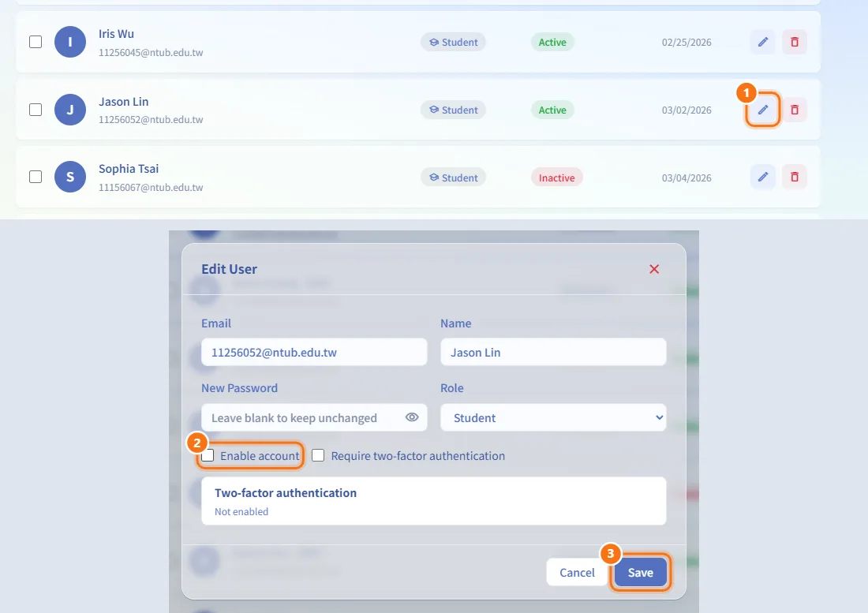Click the Student role badge for Sophia Tsai
Viewport: 868px width, 613px height.
[x=454, y=178]
